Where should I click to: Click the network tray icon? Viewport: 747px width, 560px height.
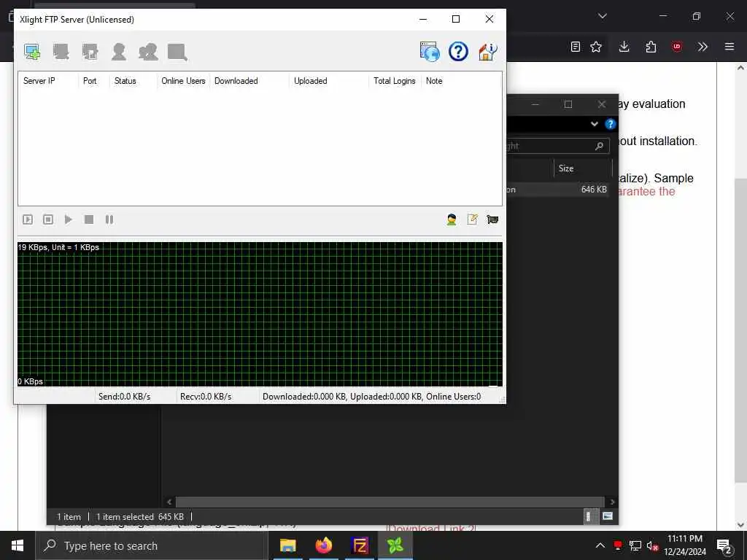635,545
